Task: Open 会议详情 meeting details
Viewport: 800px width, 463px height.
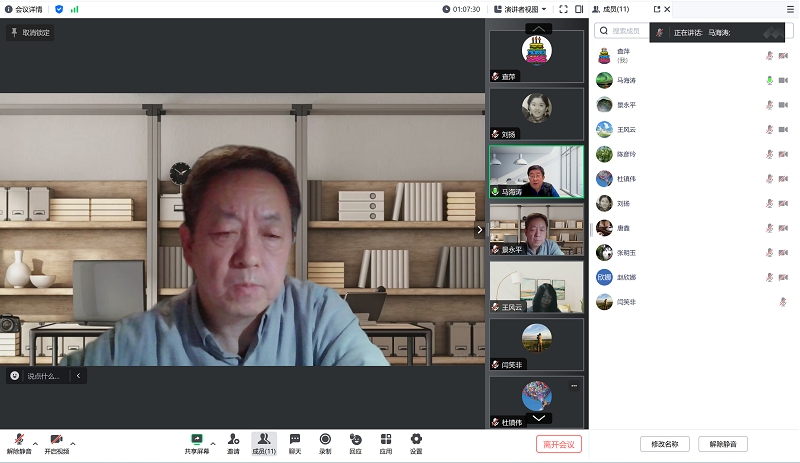Action: [x=25, y=9]
